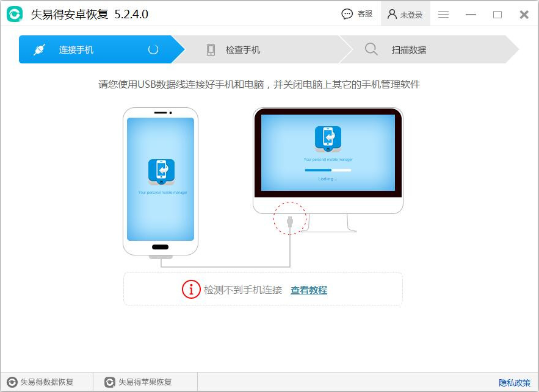Click the phone home button illustration
Viewport: 539px width, 392px height.
pos(160,247)
